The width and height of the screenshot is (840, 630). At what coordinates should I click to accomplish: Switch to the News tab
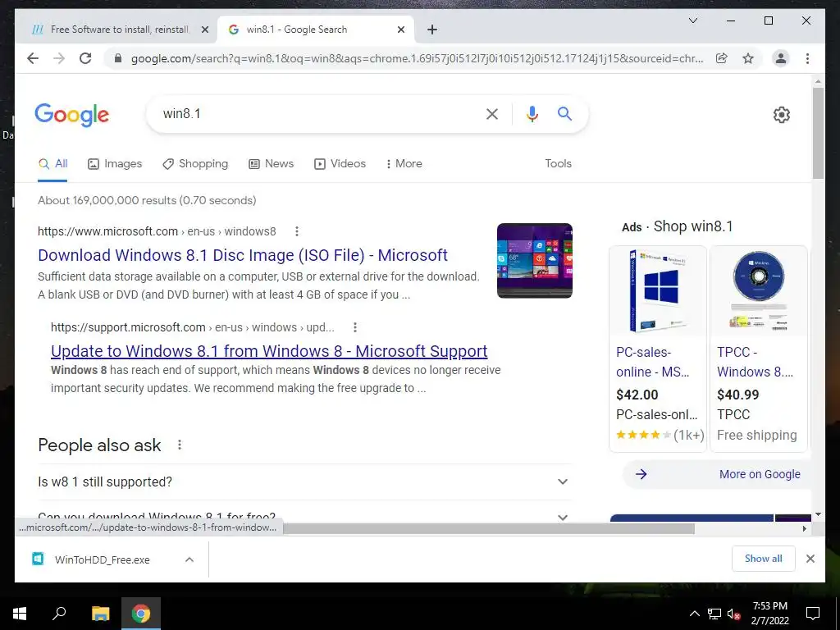pos(271,164)
